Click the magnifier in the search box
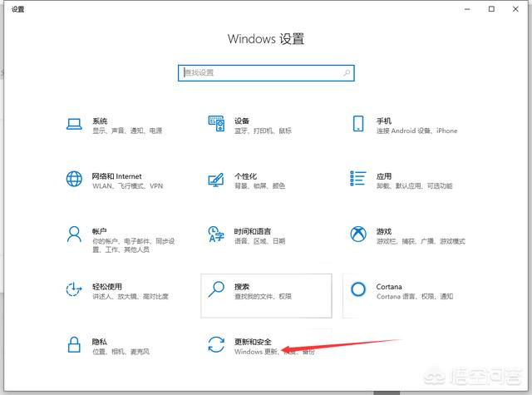Screen dimensions: 532x395 (x=347, y=72)
